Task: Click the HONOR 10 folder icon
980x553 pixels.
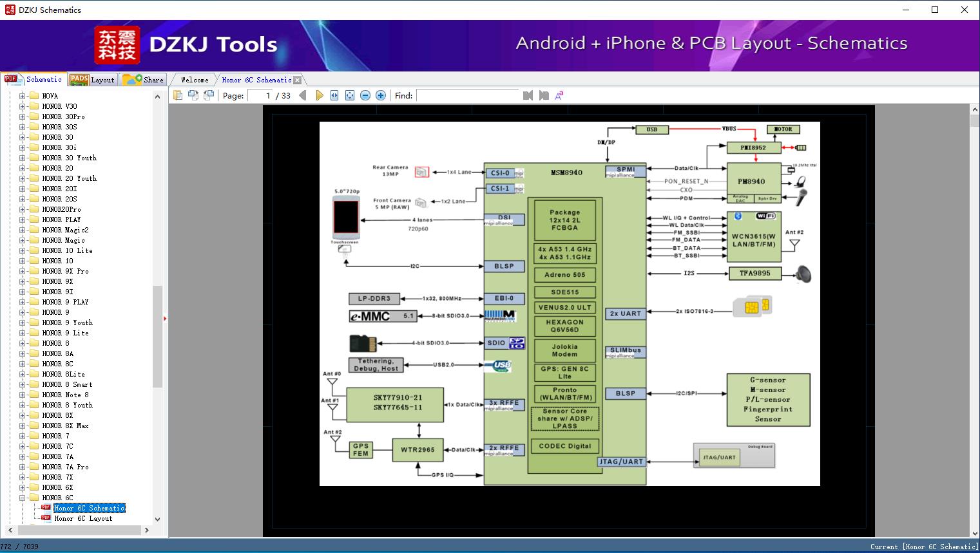Action: (34, 261)
